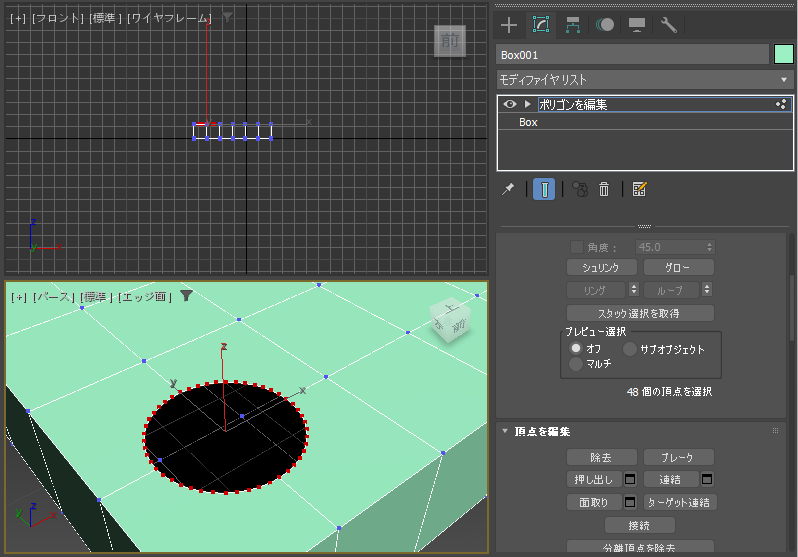Image resolution: width=798 pixels, height=557 pixels.
Task: Click the 除去 button
Action: [x=602, y=457]
